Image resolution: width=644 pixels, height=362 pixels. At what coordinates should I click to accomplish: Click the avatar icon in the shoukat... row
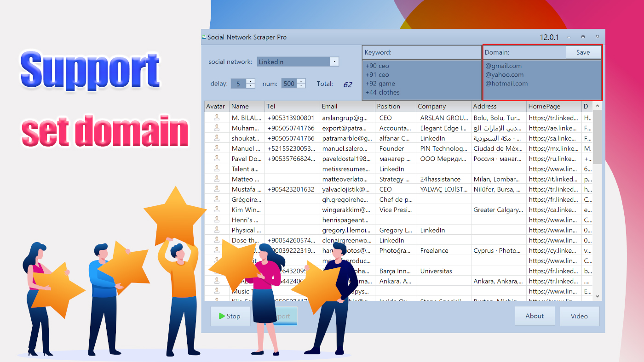coord(217,138)
